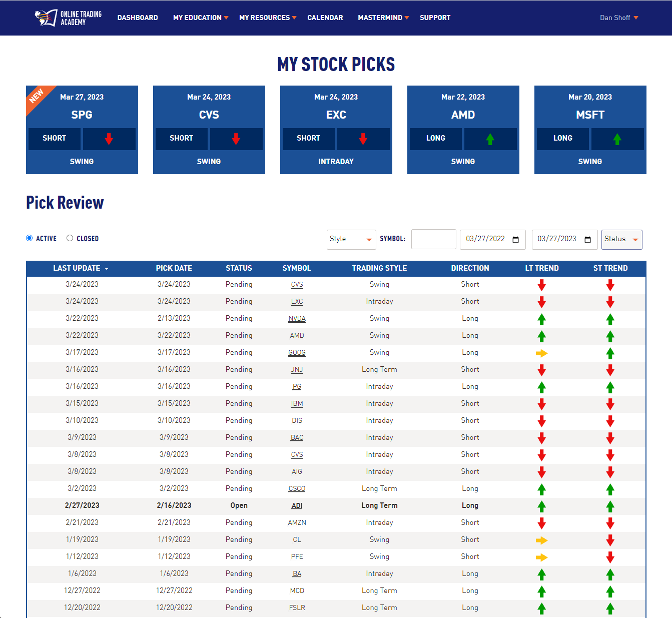Open the Style filter dropdown

point(351,239)
